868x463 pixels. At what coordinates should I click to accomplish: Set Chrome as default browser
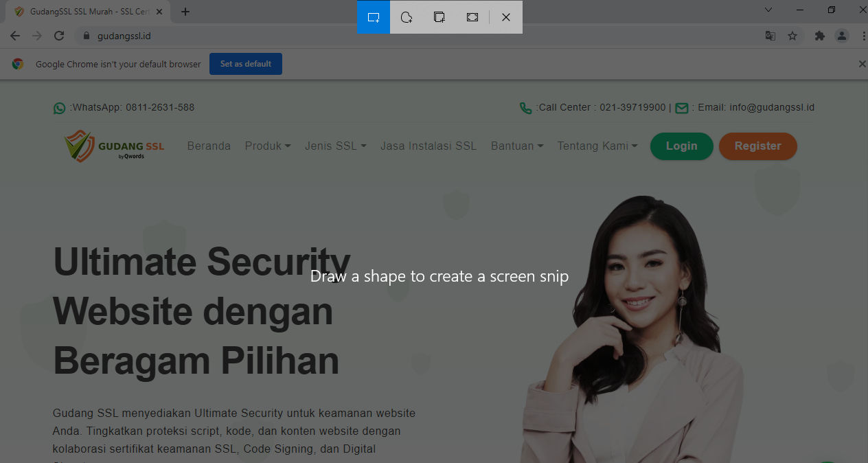[x=246, y=64]
